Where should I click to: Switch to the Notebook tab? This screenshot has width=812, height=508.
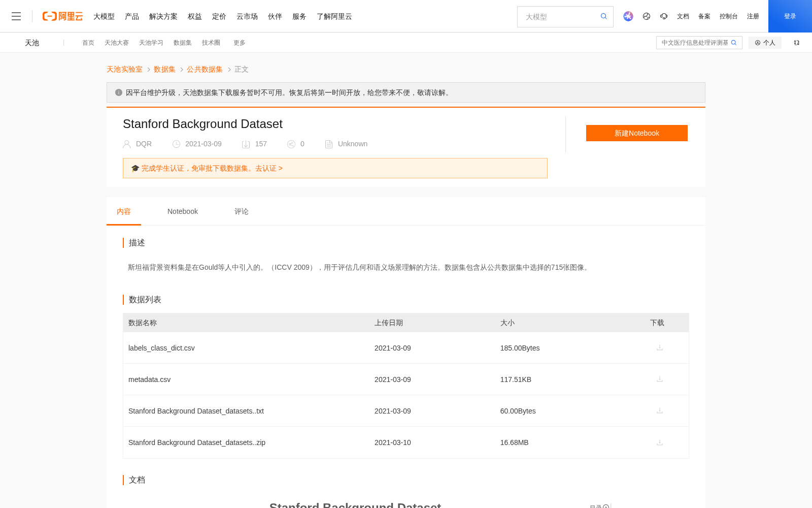[x=183, y=211]
